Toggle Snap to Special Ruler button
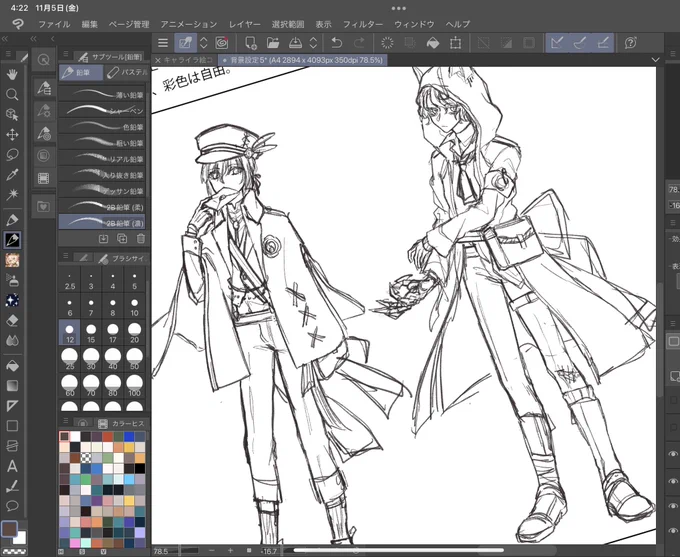 tap(580, 43)
